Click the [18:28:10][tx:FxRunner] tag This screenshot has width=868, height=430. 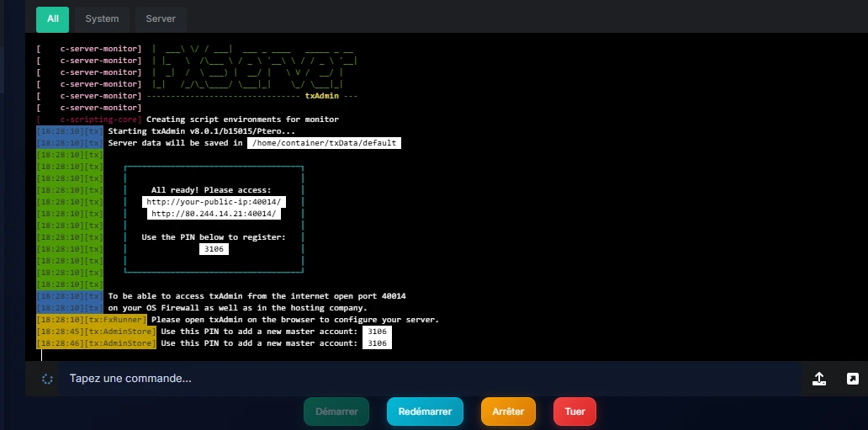(x=92, y=320)
